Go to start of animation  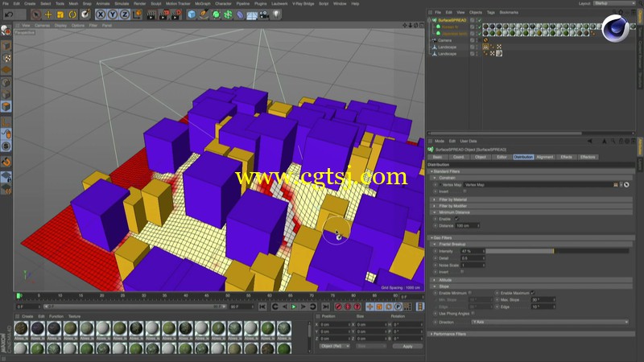tap(262, 306)
